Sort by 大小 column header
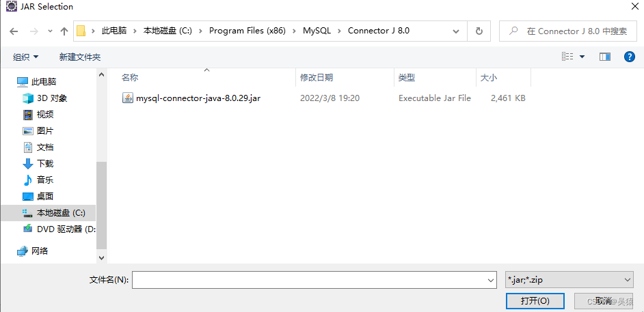The image size is (644, 312). 489,77
